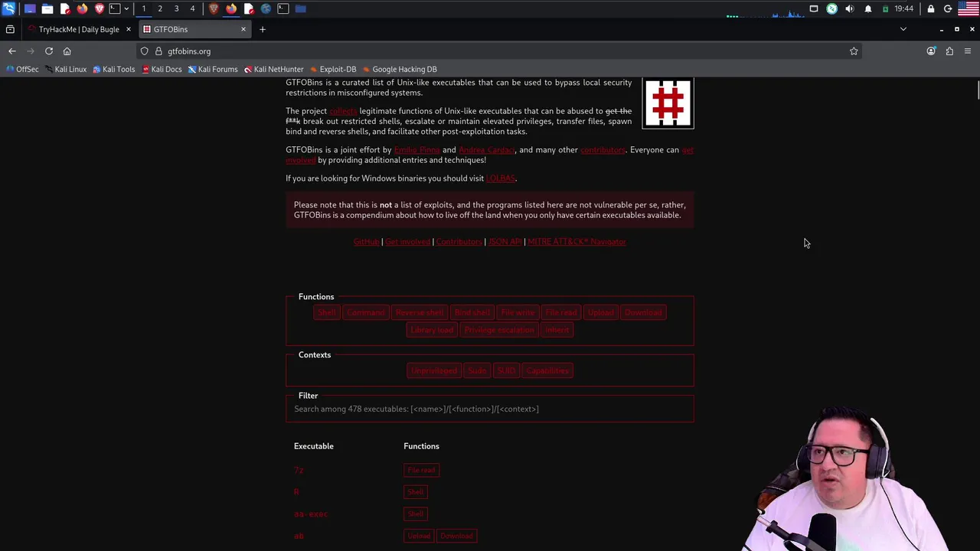Open Google Hacking DB bookmark
980x551 pixels.
(x=400, y=69)
